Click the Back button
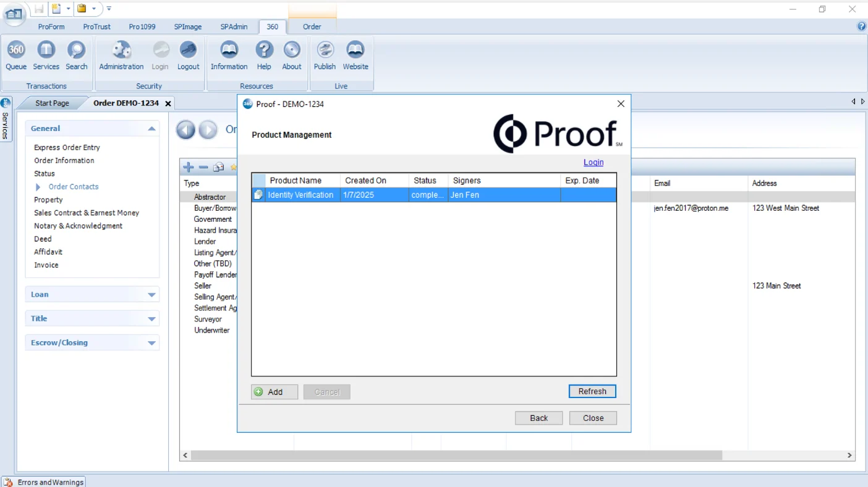The height and width of the screenshot is (487, 868). click(x=539, y=418)
